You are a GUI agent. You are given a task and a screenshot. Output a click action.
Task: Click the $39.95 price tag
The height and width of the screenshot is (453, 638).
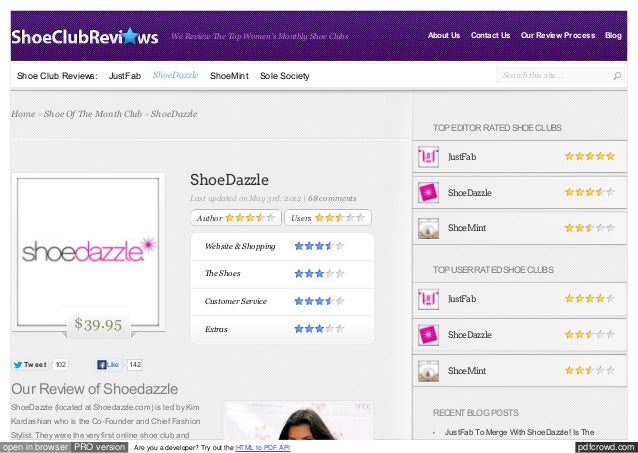(x=98, y=324)
